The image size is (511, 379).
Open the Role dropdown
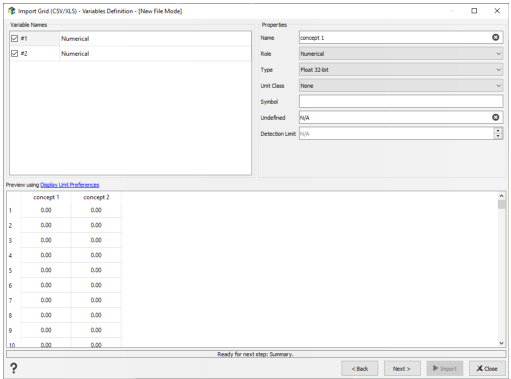point(401,54)
